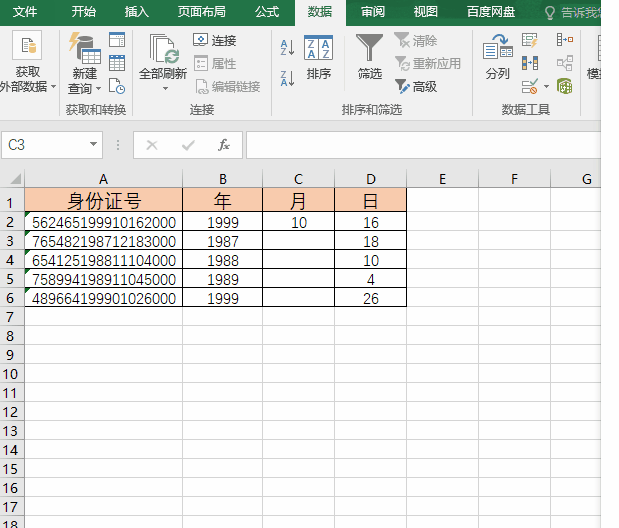Toggle the 筛选 filter funnel
619x528 pixels.
coord(370,57)
